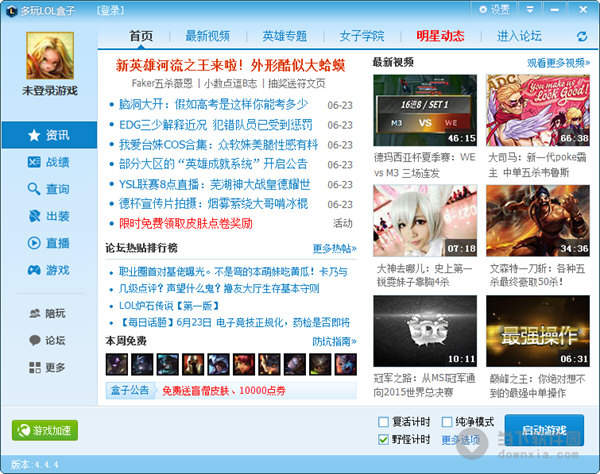Select the seventh free champion icon
Screen dimensions: 600x474
point(269,364)
